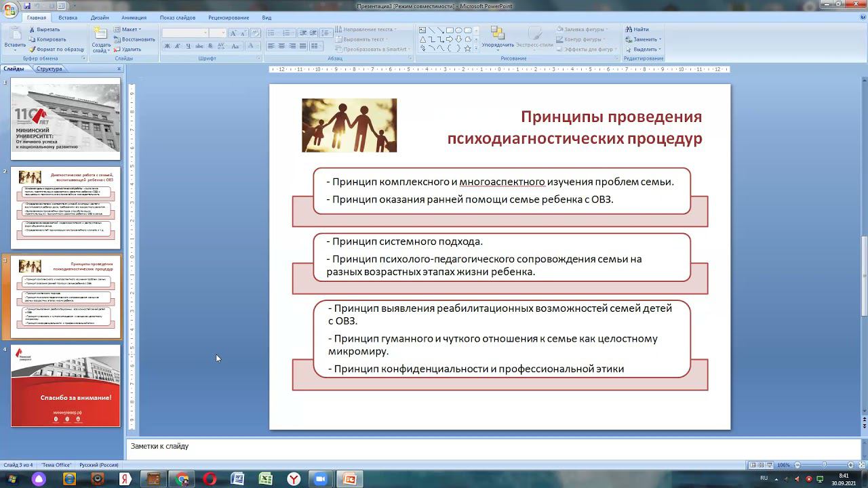The image size is (868, 488).
Task: Open the Вид ribbon tab
Action: (x=267, y=18)
